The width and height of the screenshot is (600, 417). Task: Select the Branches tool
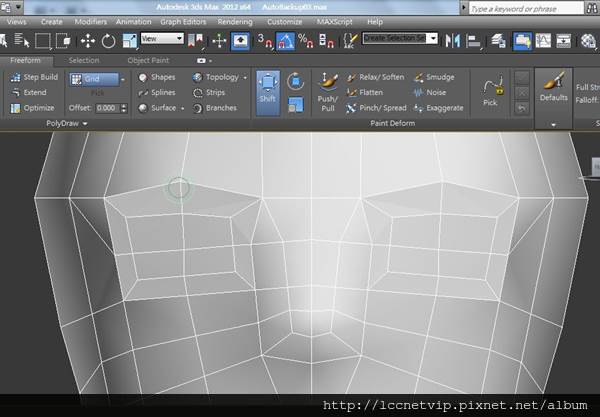click(x=215, y=108)
